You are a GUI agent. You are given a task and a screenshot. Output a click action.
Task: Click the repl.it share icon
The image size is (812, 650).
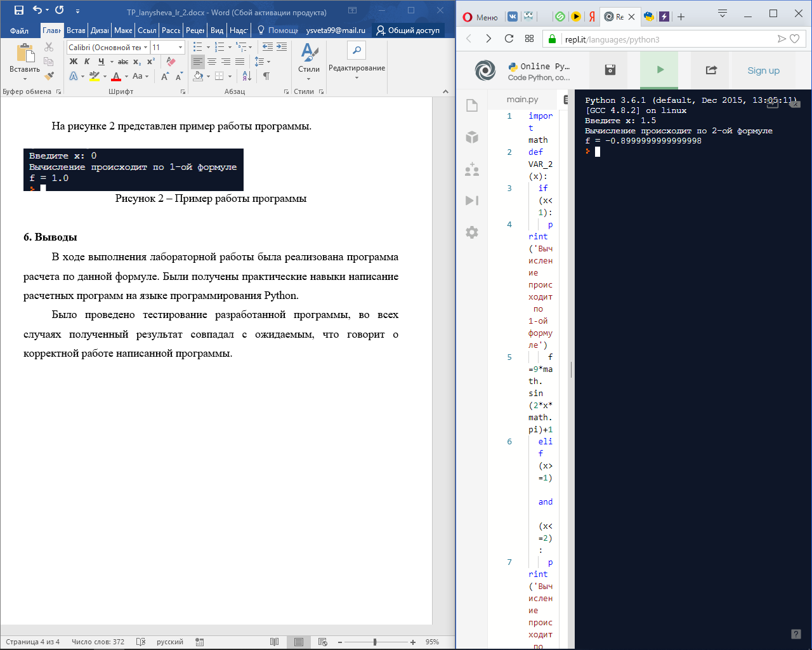pos(711,70)
